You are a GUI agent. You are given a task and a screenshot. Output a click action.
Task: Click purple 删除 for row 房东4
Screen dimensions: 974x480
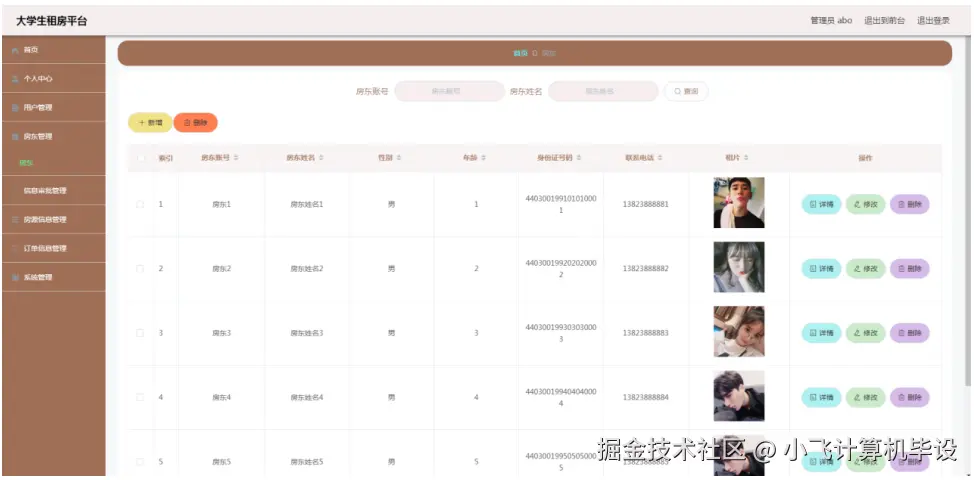tap(909, 397)
